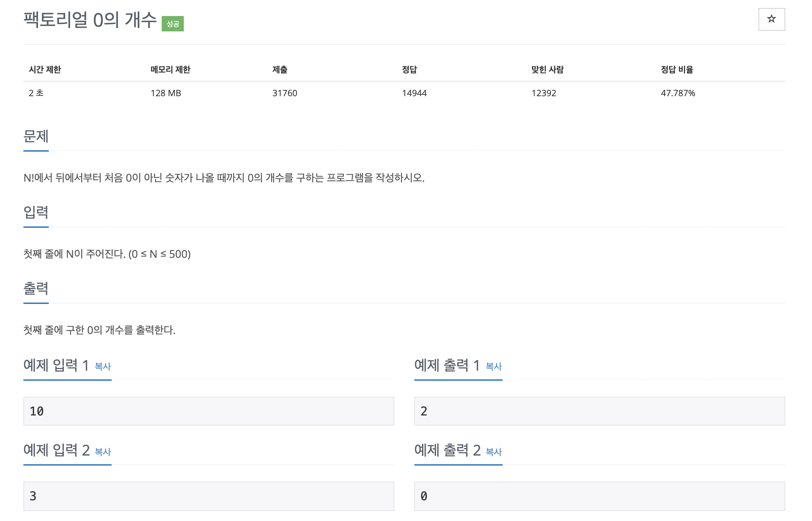Click the 문제 section heading
812x521 pixels.
[36, 136]
